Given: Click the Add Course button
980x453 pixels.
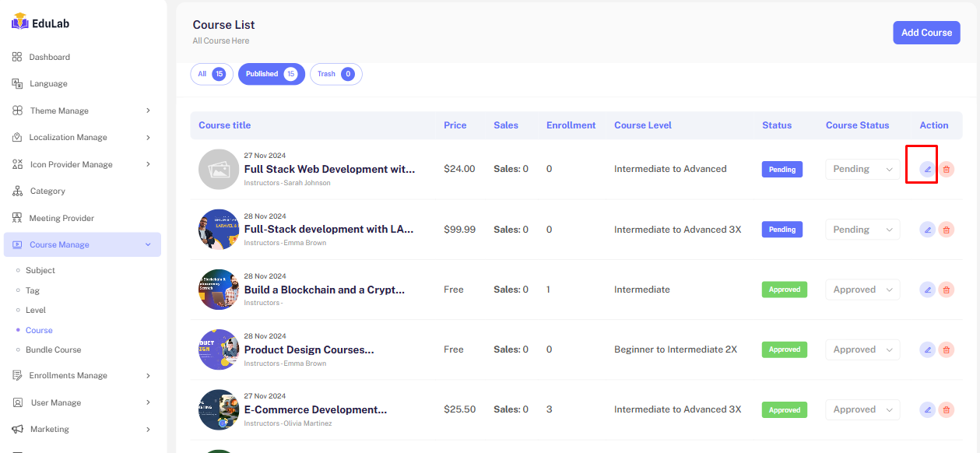Looking at the screenshot, I should tap(926, 33).
